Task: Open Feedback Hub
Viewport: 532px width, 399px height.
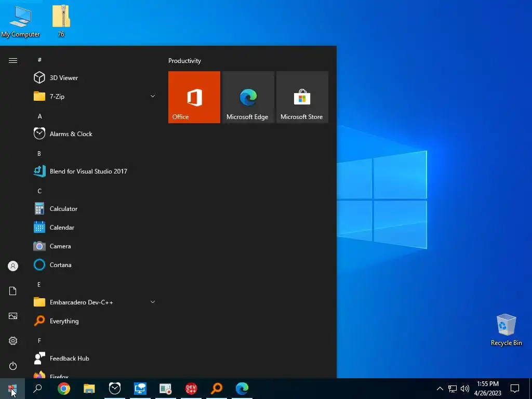Action: [x=95, y=358]
